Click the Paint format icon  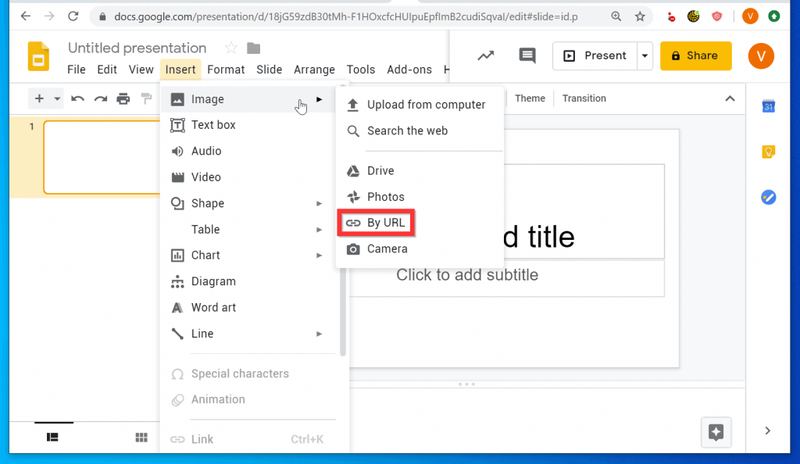(146, 99)
